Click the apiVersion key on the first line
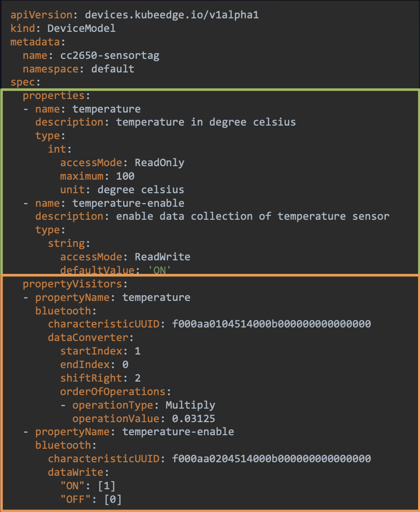 point(42,15)
